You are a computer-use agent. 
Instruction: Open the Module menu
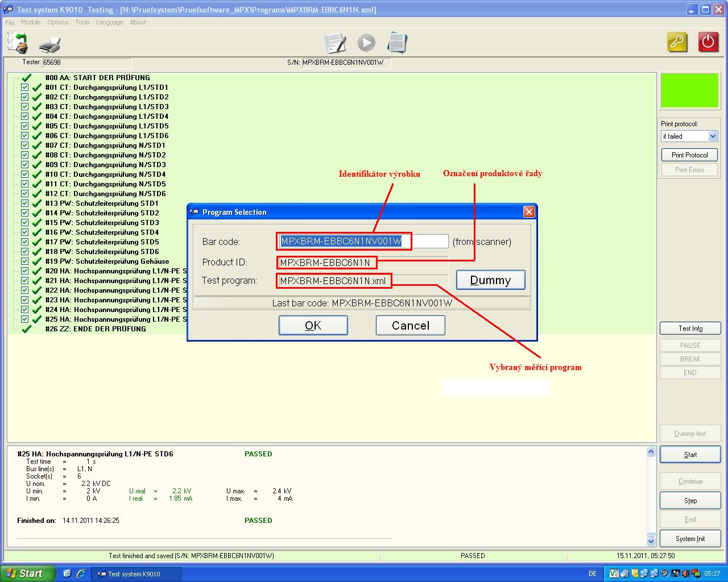click(x=31, y=23)
